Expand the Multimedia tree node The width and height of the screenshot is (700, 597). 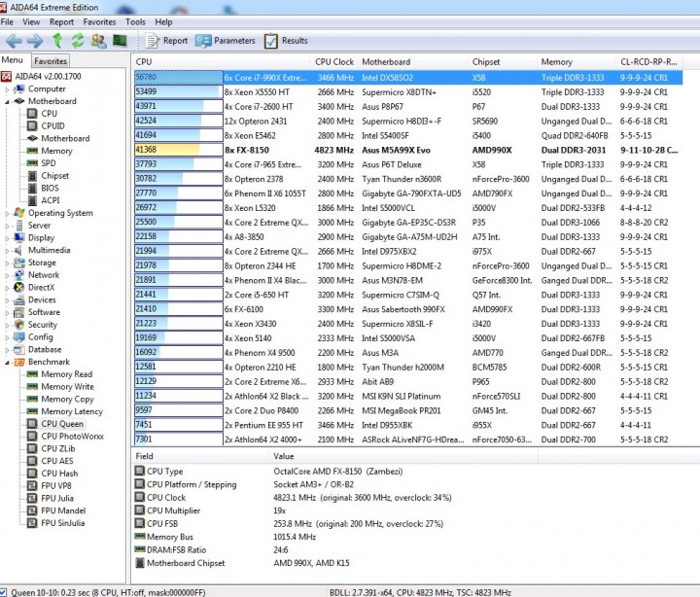point(7,251)
